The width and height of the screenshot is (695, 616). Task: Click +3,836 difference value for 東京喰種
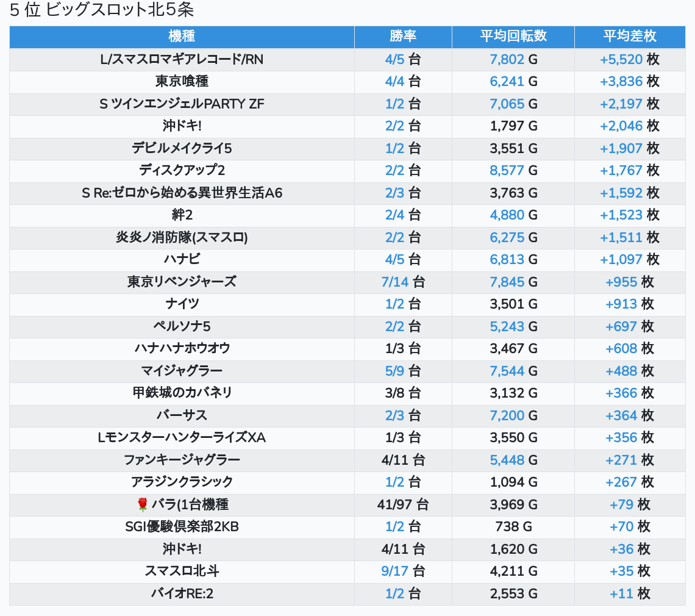pos(621,81)
